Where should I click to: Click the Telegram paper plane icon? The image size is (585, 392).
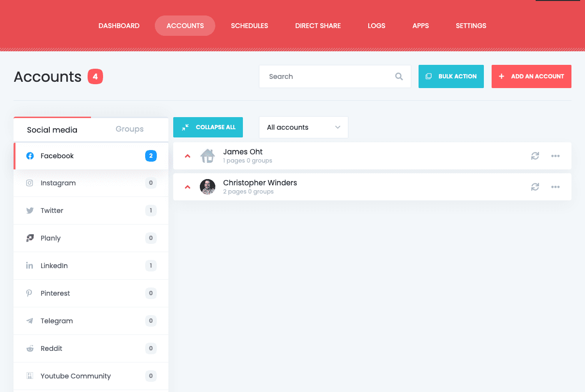pos(30,321)
